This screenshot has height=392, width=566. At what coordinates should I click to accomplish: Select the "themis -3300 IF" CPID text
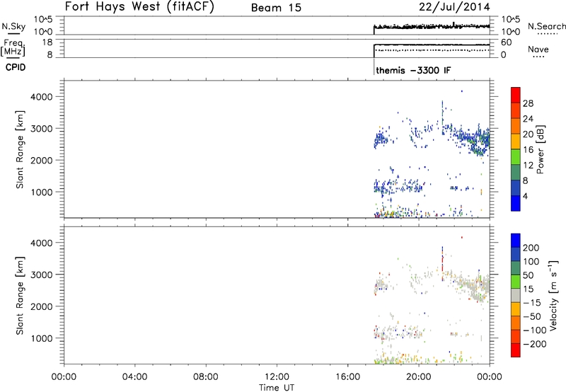click(x=413, y=70)
